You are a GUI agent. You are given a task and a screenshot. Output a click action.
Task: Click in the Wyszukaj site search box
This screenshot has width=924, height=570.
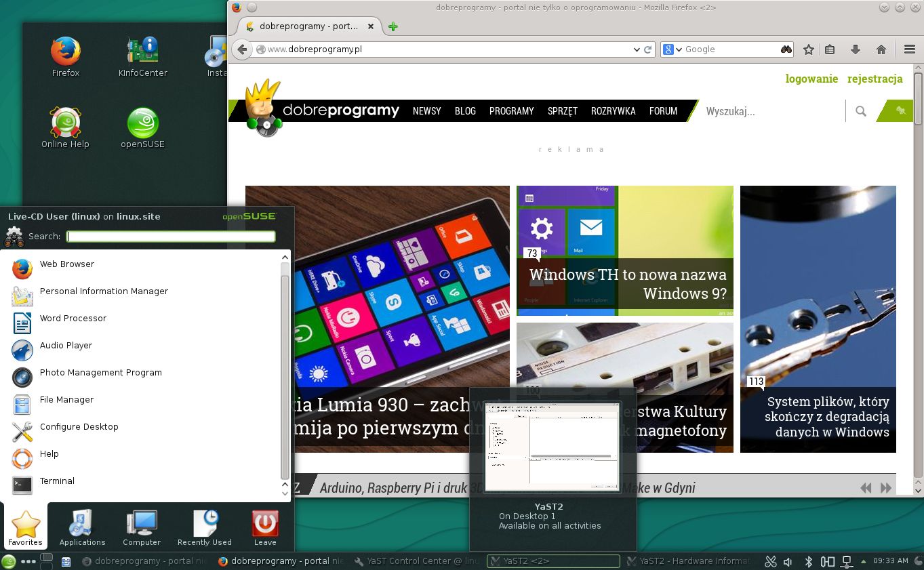773,111
